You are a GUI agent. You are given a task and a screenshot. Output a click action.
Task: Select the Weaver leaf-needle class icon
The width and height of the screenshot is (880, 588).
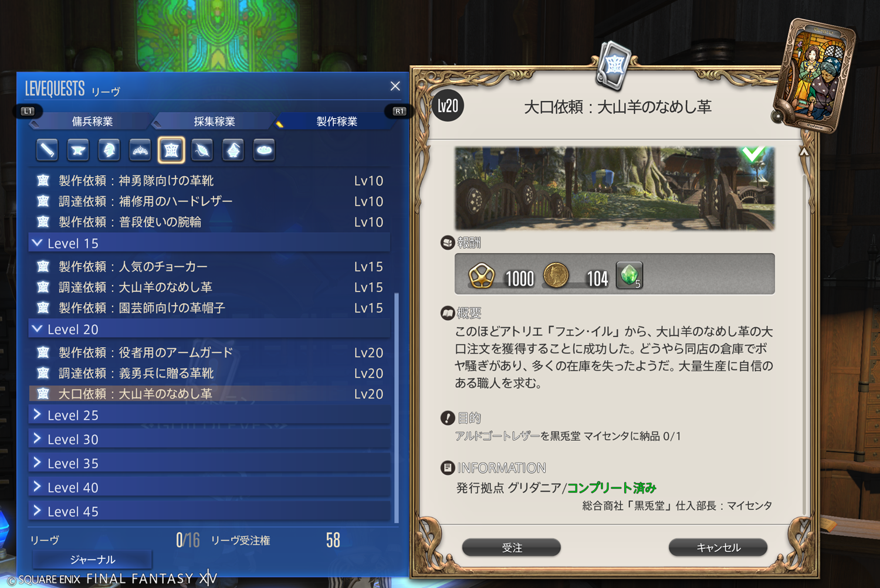click(x=202, y=150)
